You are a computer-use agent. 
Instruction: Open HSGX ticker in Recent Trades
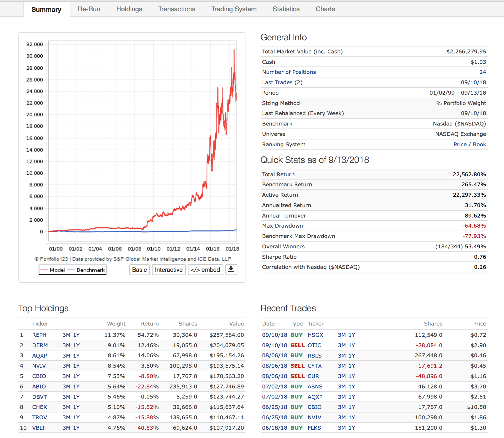tap(315, 335)
